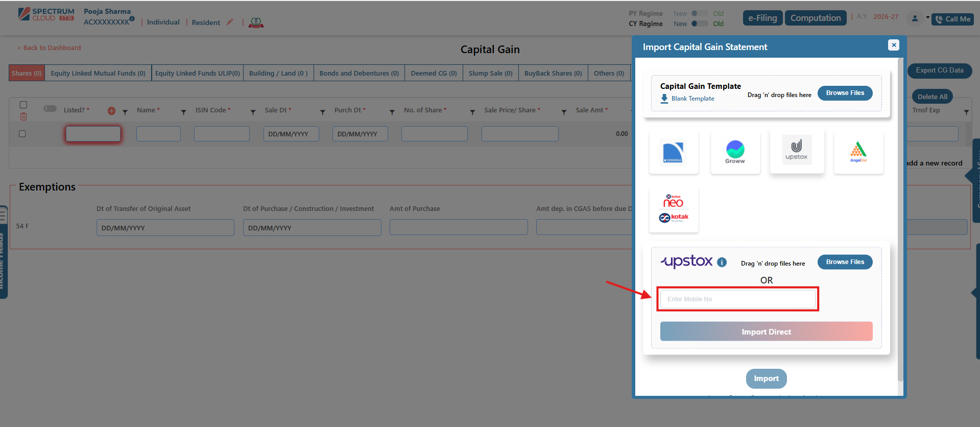Viewport: 980px width, 427px height.
Task: Open the Name column filter
Action: (183, 112)
